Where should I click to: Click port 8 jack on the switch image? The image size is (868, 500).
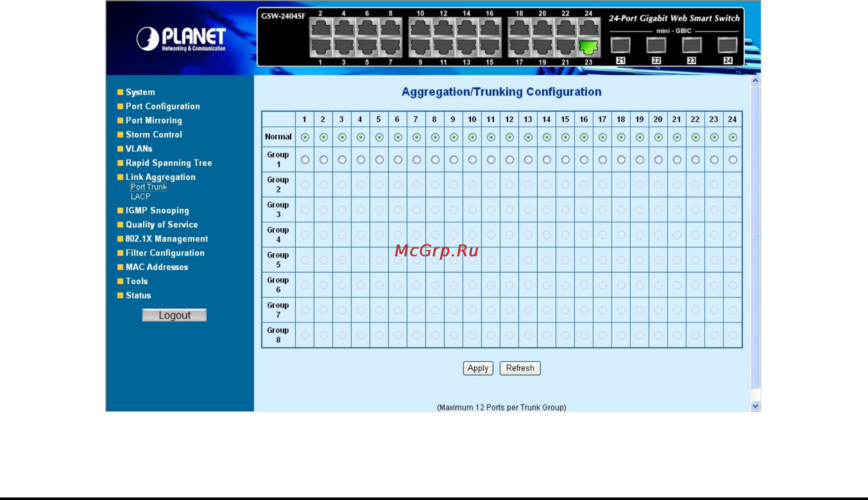pyautogui.click(x=390, y=27)
